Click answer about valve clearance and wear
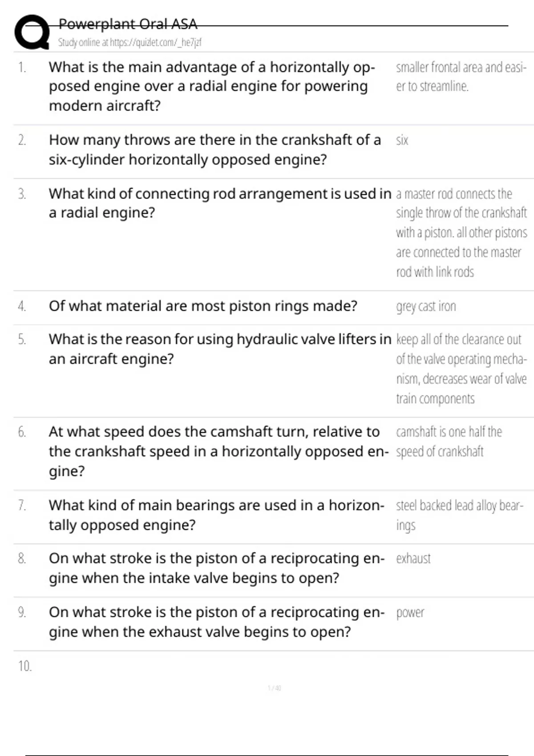This screenshot has height=756, width=534. 461,369
